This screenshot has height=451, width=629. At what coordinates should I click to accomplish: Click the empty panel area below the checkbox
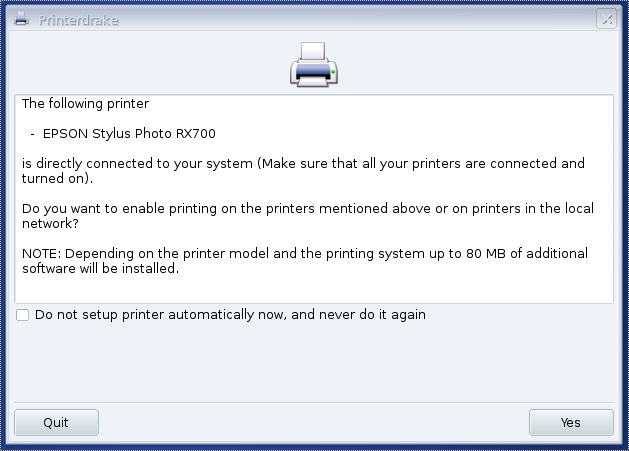pyautogui.click(x=314, y=361)
